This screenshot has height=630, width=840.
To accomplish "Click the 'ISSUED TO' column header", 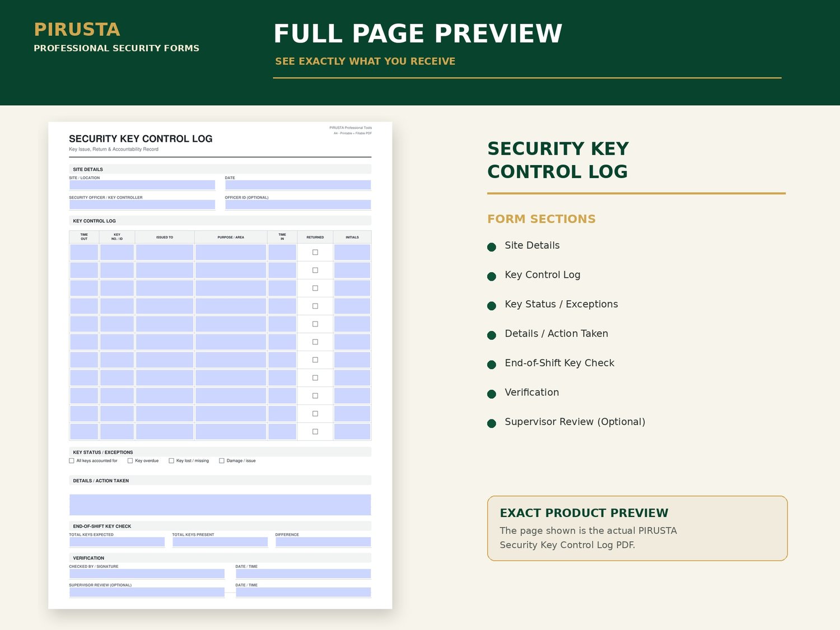I will tap(165, 237).
